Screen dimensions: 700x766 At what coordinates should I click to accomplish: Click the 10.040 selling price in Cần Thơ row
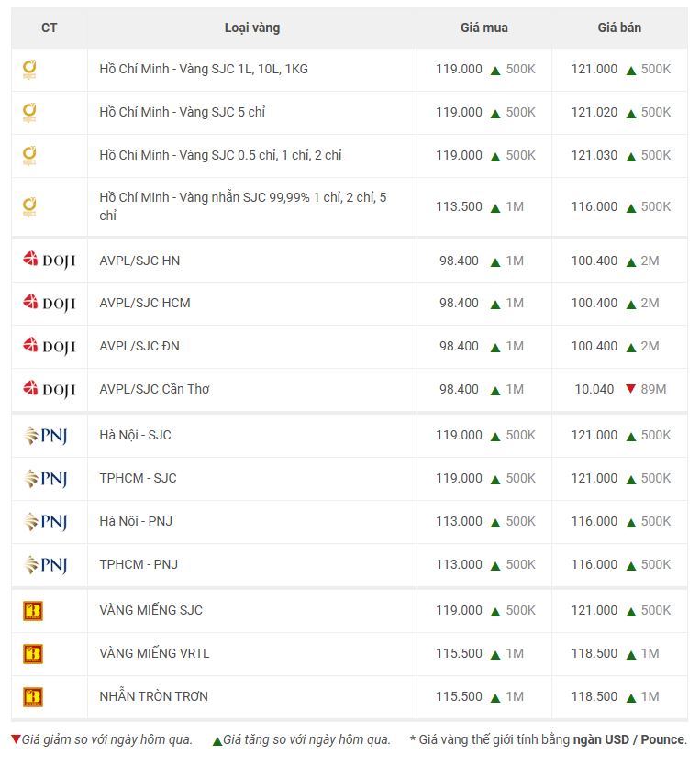coord(594,389)
